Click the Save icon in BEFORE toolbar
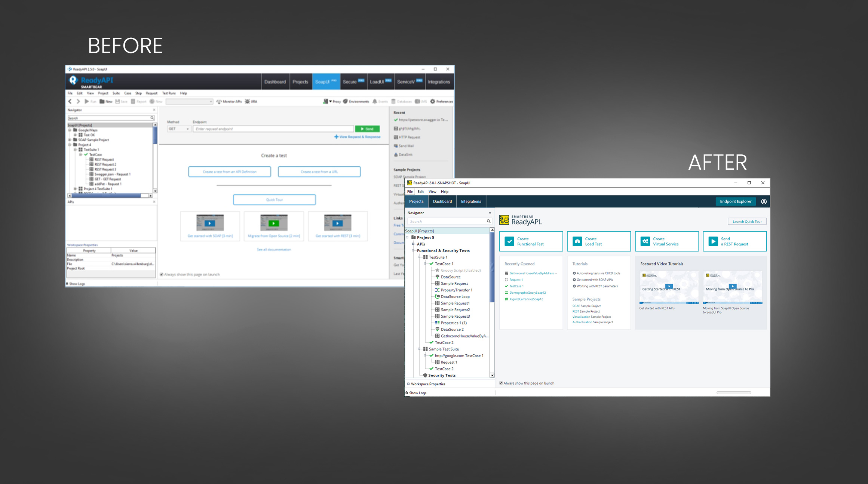Screen dimensions: 868x484 pyautogui.click(x=117, y=101)
